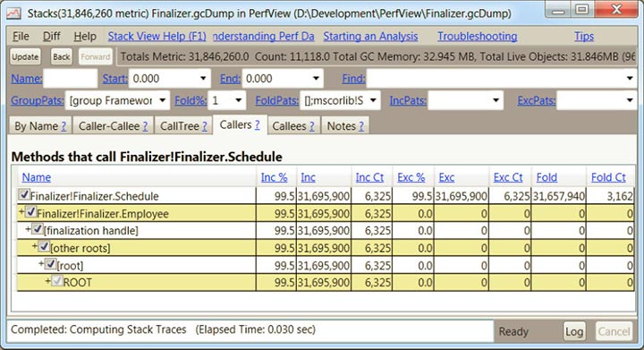The height and width of the screenshot is (350, 644).
Task: Click the PerfView title bar app icon
Action: point(13,13)
